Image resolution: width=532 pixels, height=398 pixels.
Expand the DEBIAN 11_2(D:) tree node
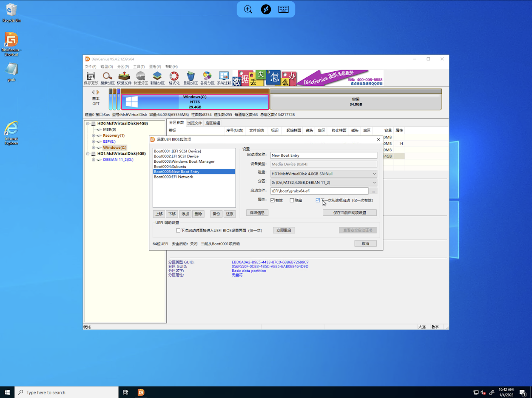pyautogui.click(x=94, y=160)
